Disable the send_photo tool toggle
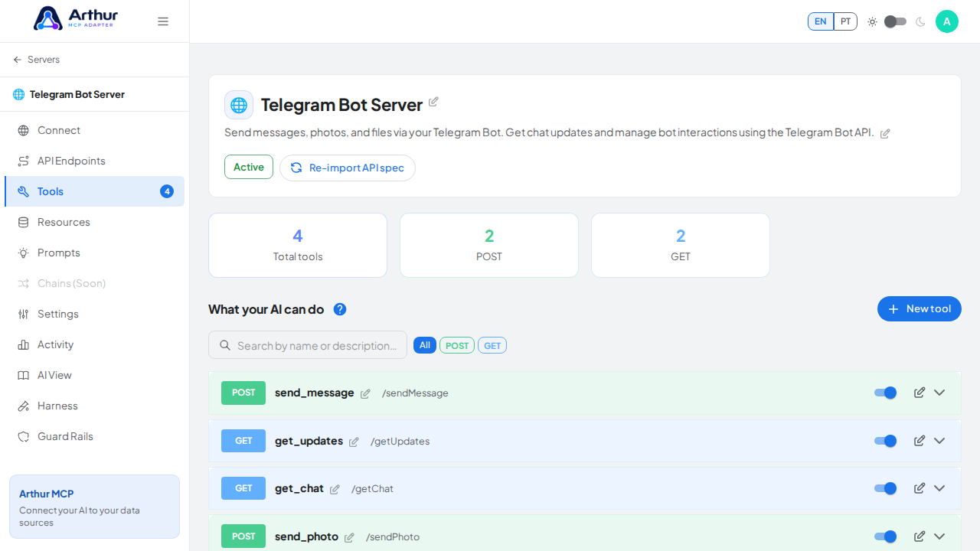Viewport: 980px width, 551px height. point(885,536)
